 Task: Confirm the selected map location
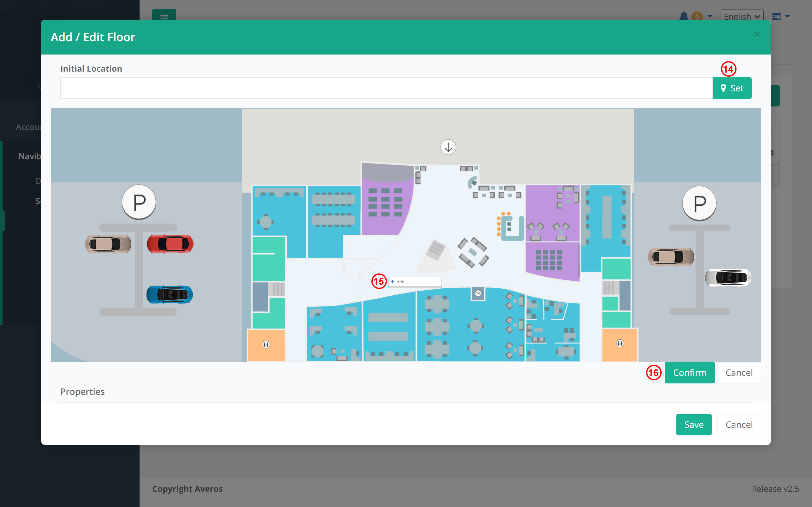point(689,373)
